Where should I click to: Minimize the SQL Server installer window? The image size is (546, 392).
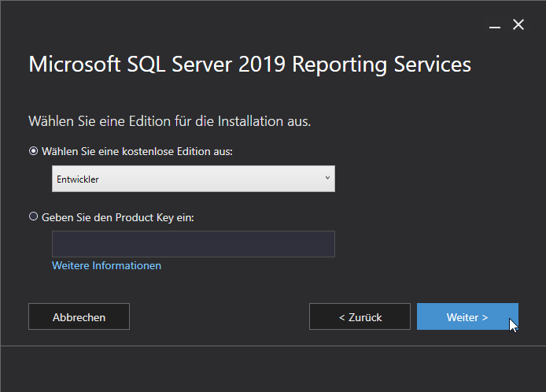(x=495, y=25)
